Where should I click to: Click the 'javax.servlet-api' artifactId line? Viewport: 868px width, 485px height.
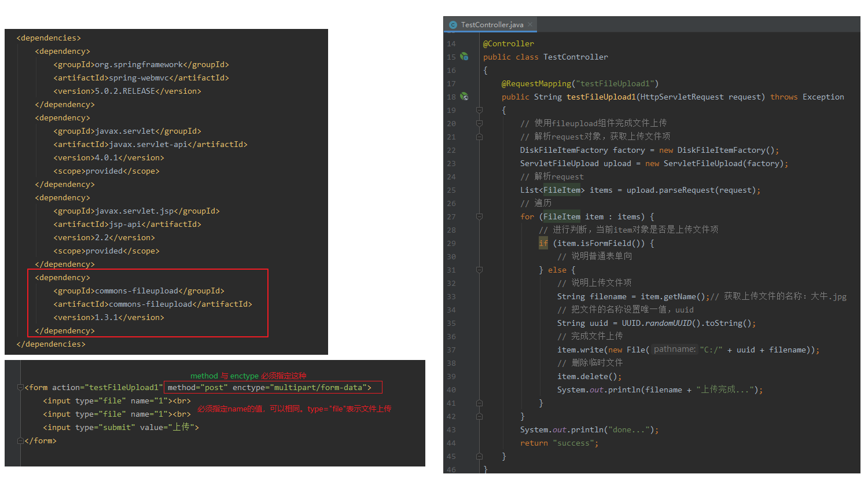[x=150, y=144]
